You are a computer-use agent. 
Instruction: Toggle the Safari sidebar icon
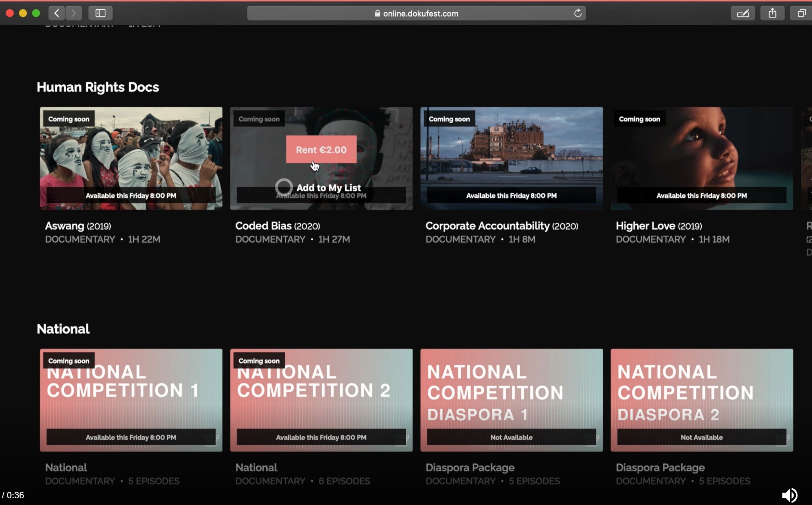pyautogui.click(x=100, y=13)
